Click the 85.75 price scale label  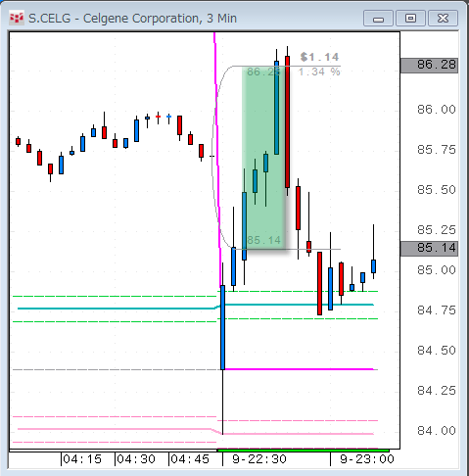(437, 150)
